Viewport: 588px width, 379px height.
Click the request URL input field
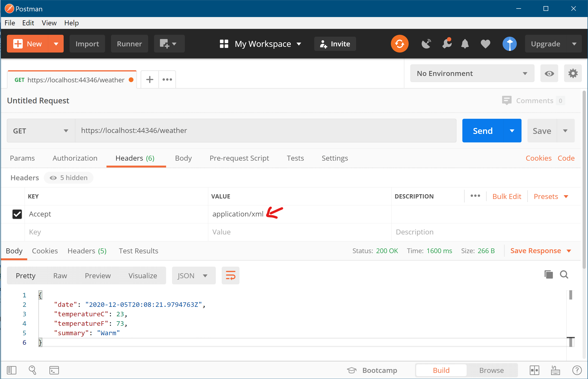(x=265, y=130)
